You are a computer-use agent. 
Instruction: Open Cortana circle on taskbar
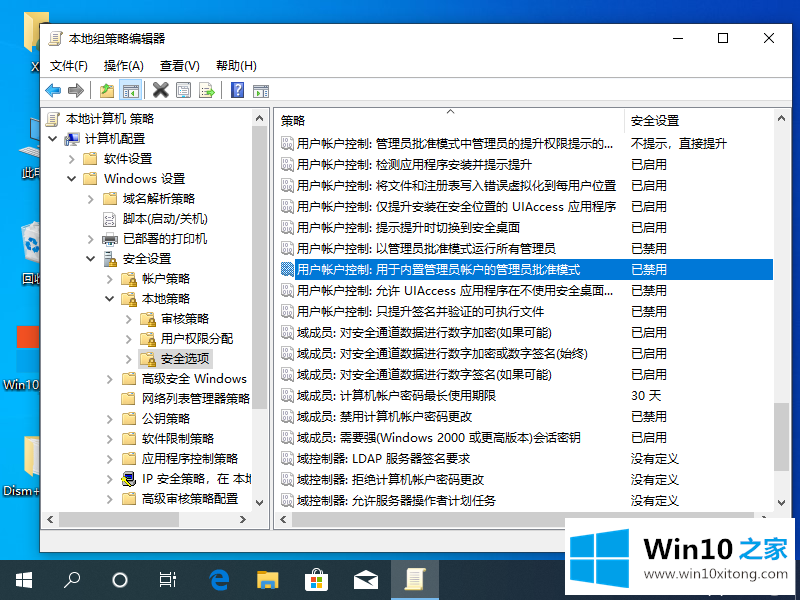click(x=119, y=580)
